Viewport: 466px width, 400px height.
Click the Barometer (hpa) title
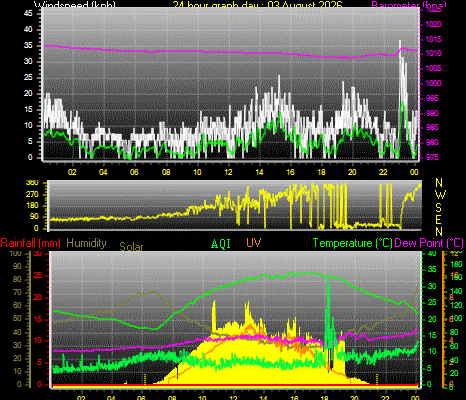409,5
